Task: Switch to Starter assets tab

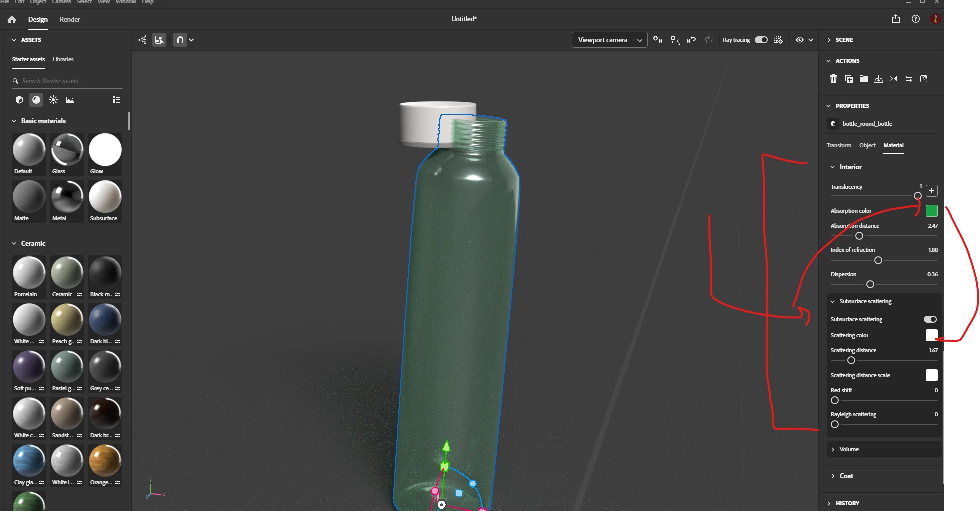Action: pyautogui.click(x=28, y=59)
